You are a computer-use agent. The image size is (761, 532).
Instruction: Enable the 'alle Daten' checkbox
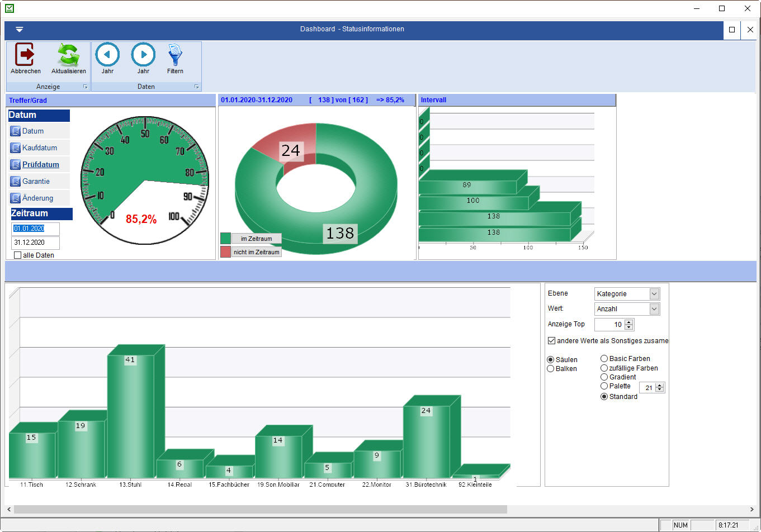(18, 255)
